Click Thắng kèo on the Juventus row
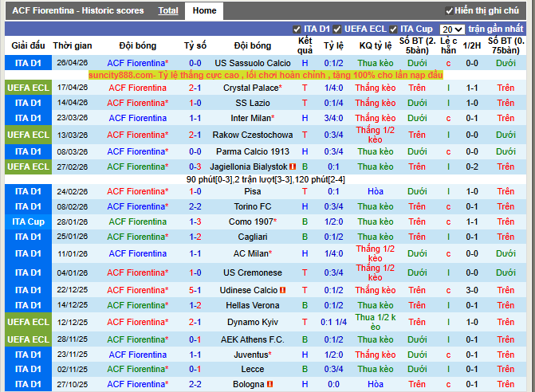 (376, 355)
